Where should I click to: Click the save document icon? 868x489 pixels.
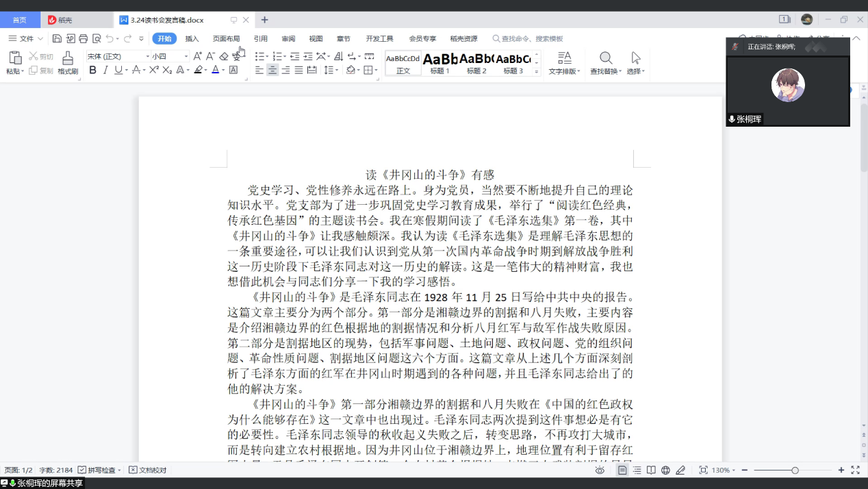click(x=57, y=39)
